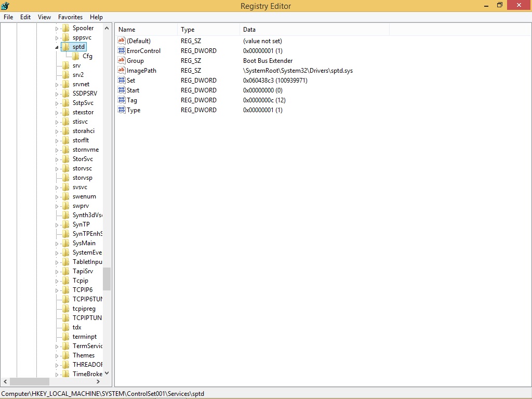This screenshot has height=399, width=532.
Task: Click the ErrorControl DWORD value icon
Action: (x=122, y=51)
